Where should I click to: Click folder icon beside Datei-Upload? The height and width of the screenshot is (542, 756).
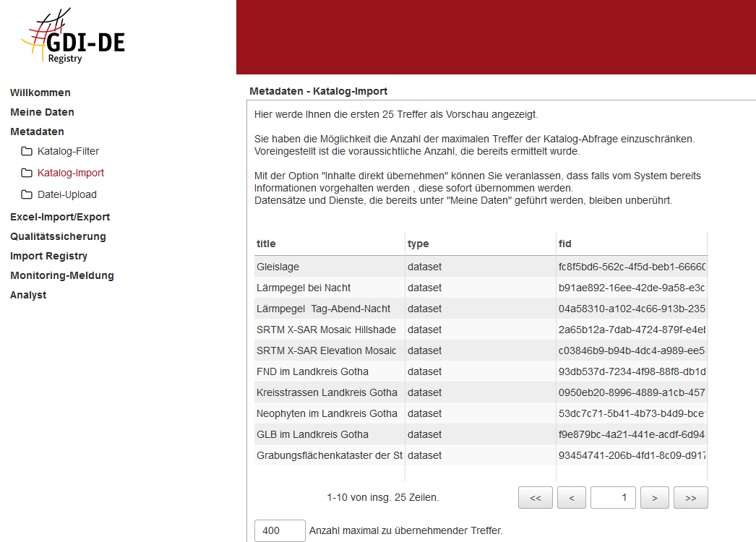click(27, 195)
